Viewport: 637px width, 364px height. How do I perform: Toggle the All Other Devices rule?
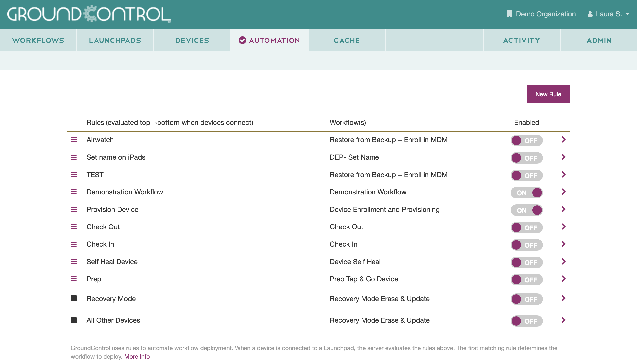pyautogui.click(x=527, y=321)
